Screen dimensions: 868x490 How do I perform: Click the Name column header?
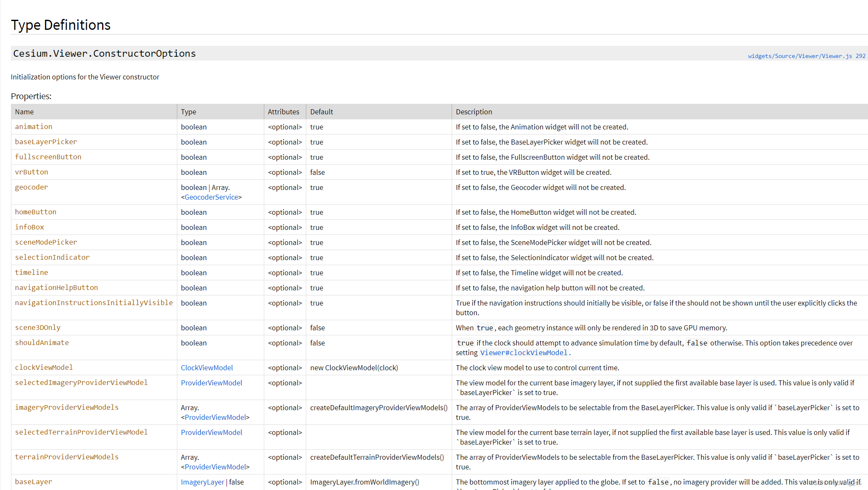pos(24,112)
